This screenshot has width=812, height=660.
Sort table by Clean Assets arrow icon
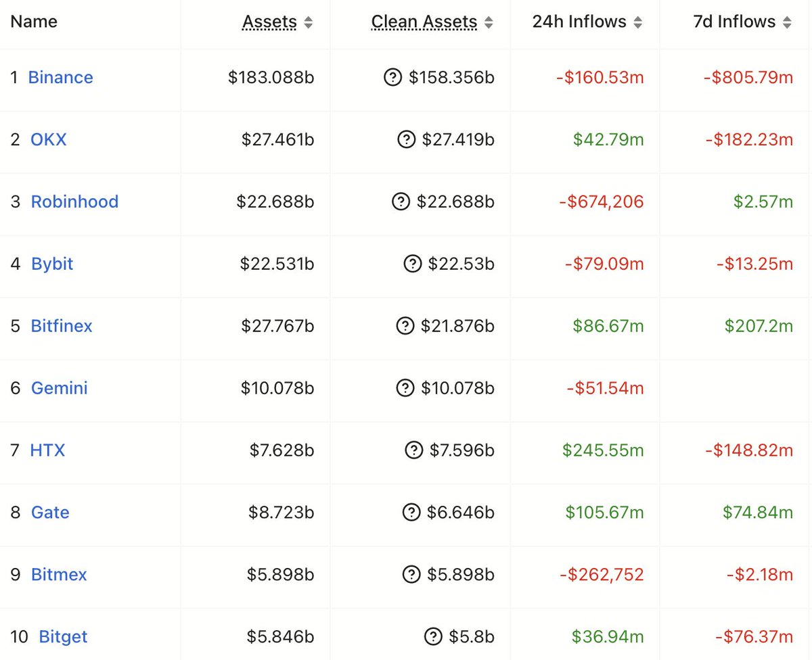[x=489, y=22]
